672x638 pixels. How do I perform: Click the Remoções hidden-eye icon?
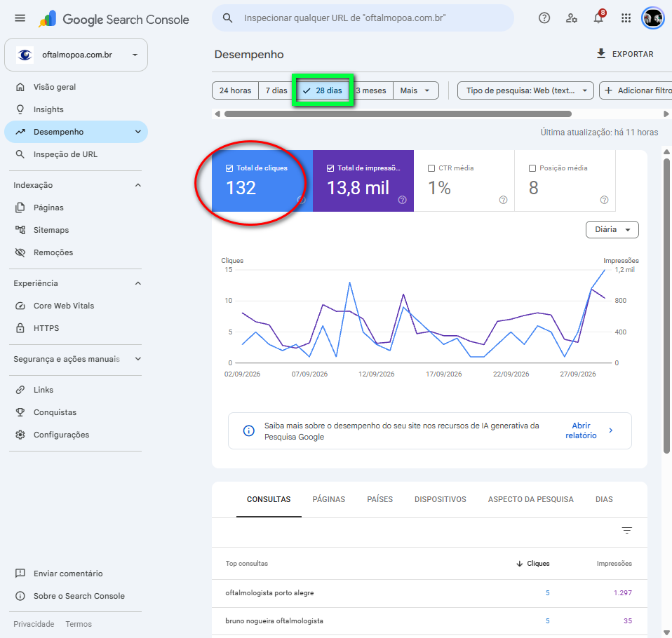coord(20,252)
